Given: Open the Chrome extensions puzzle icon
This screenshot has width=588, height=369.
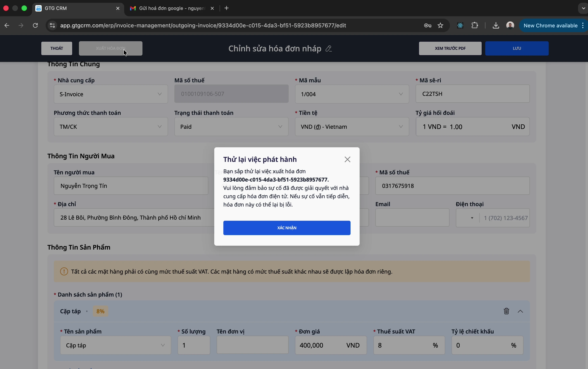Looking at the screenshot, I should coord(475,26).
